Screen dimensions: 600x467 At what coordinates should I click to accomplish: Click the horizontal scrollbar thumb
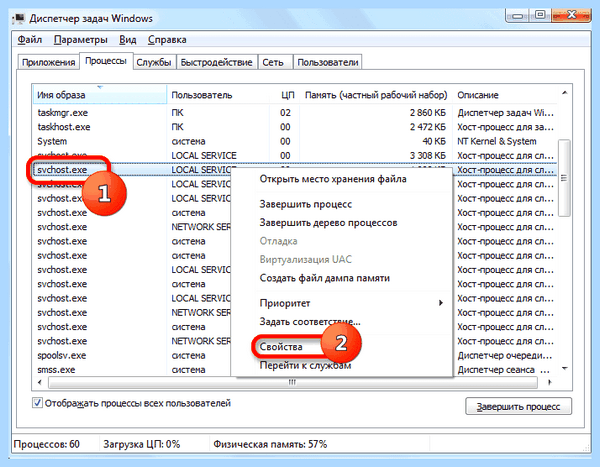pos(293,382)
